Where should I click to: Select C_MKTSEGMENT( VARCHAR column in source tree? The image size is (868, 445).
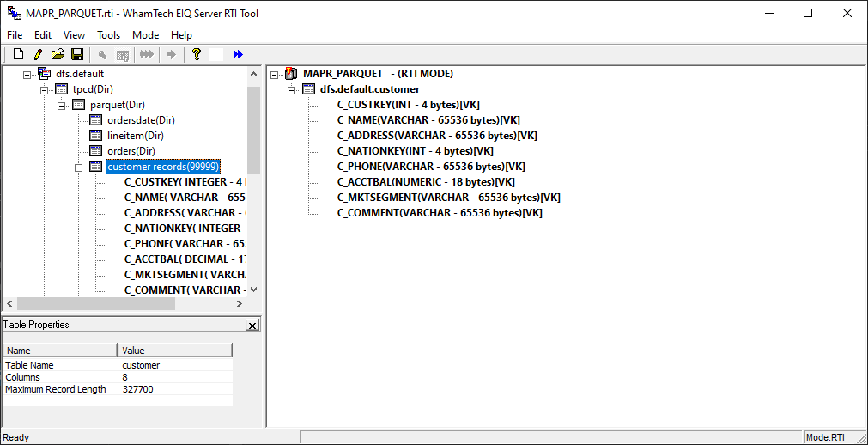pos(185,274)
